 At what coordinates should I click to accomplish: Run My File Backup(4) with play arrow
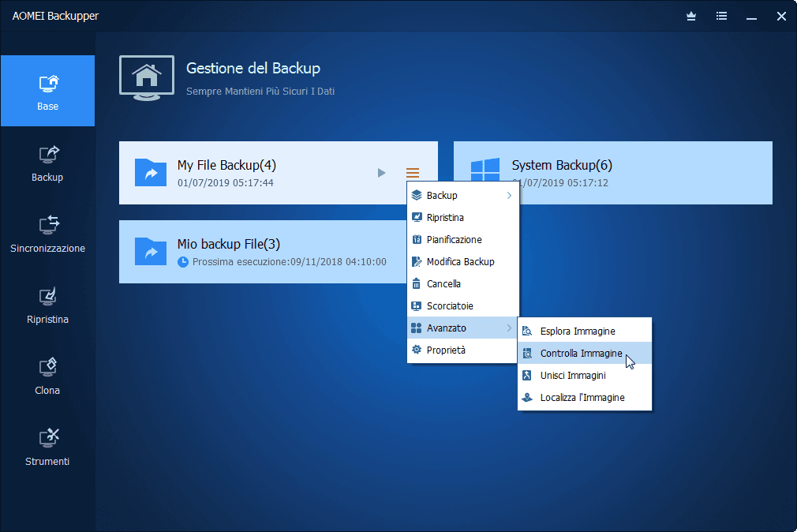coord(381,173)
